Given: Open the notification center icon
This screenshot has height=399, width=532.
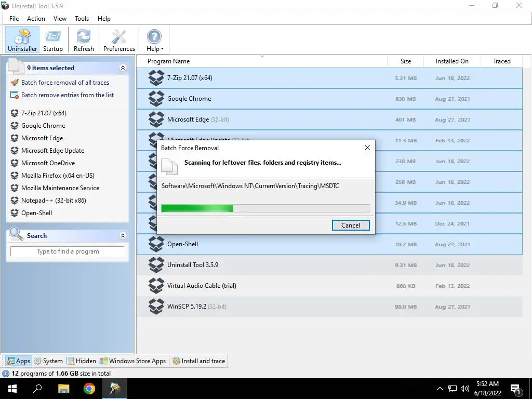Looking at the screenshot, I should coord(516,389).
